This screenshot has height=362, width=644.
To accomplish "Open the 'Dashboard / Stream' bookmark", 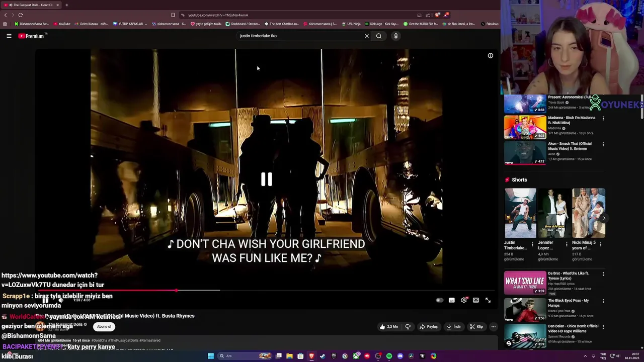I will 243,24.
